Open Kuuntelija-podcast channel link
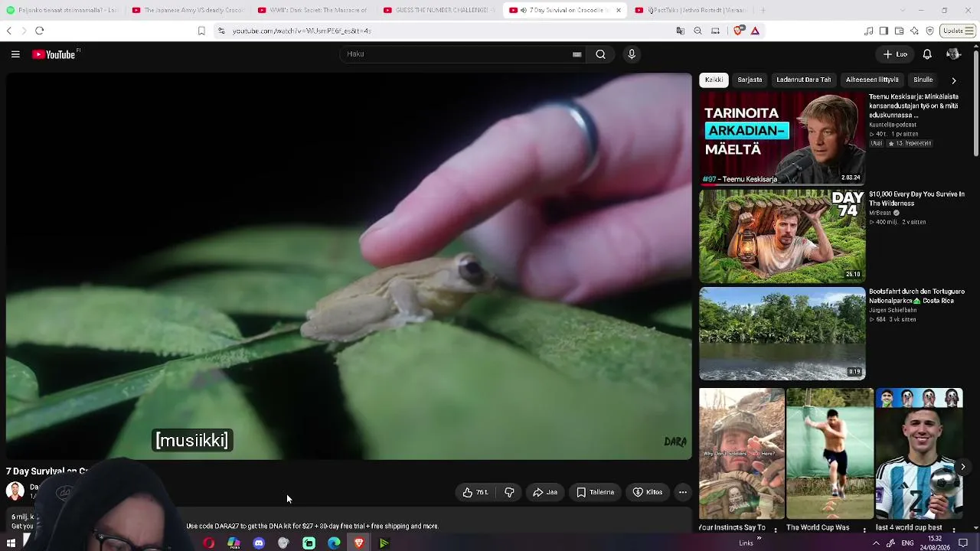Image resolution: width=980 pixels, height=551 pixels. (893, 125)
